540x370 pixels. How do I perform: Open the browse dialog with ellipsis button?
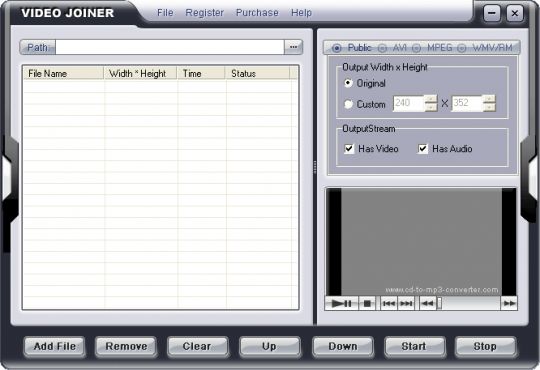(x=293, y=47)
